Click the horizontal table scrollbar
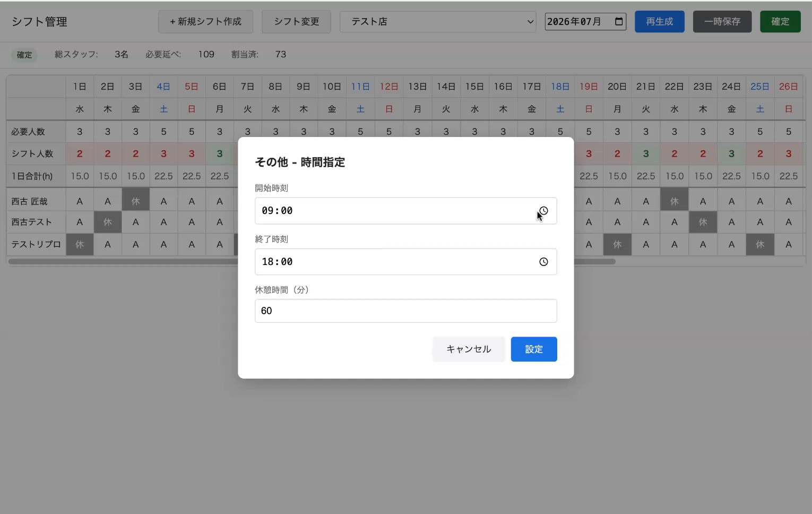This screenshot has width=812, height=514. (x=312, y=261)
